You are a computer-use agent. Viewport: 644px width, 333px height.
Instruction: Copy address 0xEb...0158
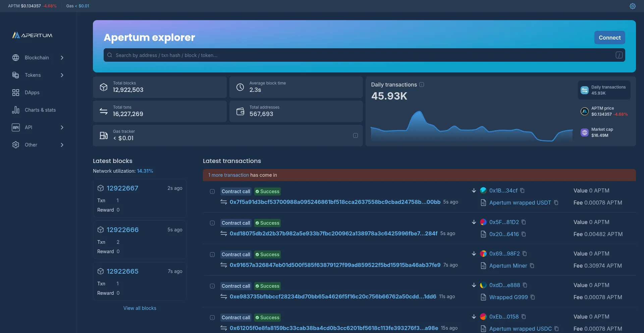[524, 317]
